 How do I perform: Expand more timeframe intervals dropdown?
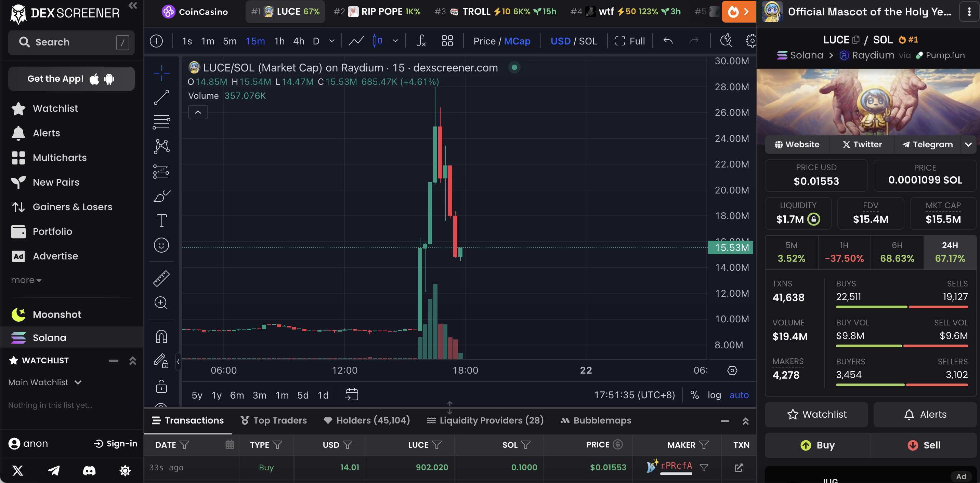point(332,41)
